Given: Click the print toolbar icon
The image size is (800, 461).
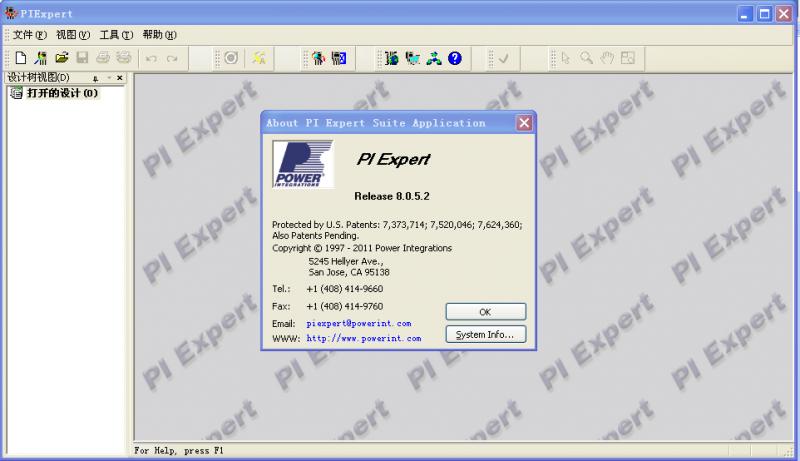Looking at the screenshot, I should click(103, 58).
